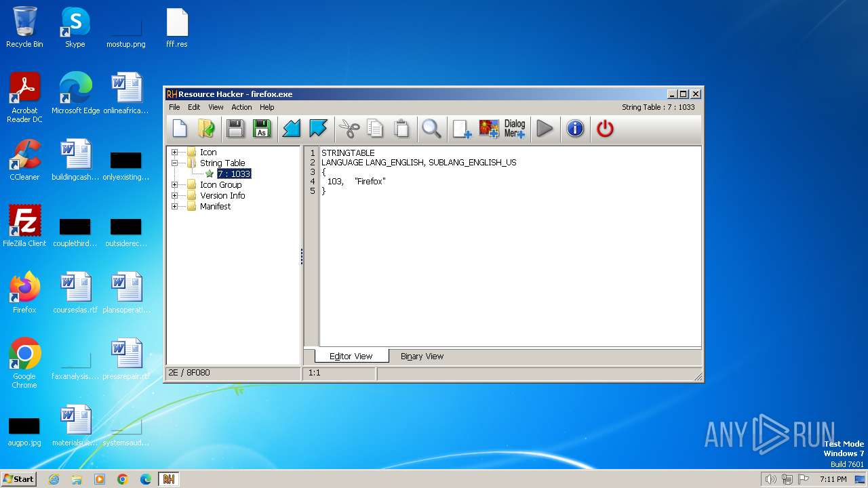Select courseslas.rtf document on desktop
The image size is (868, 488).
point(75,293)
